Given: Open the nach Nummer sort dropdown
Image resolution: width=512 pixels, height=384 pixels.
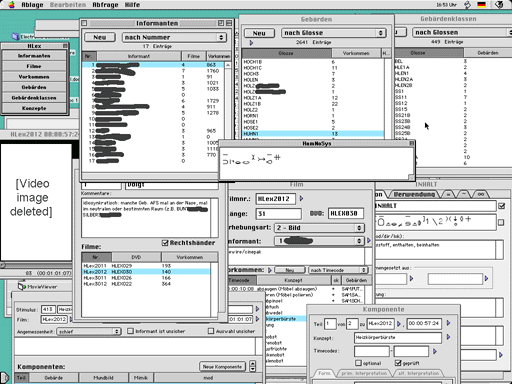Looking at the screenshot, I should (174, 37).
